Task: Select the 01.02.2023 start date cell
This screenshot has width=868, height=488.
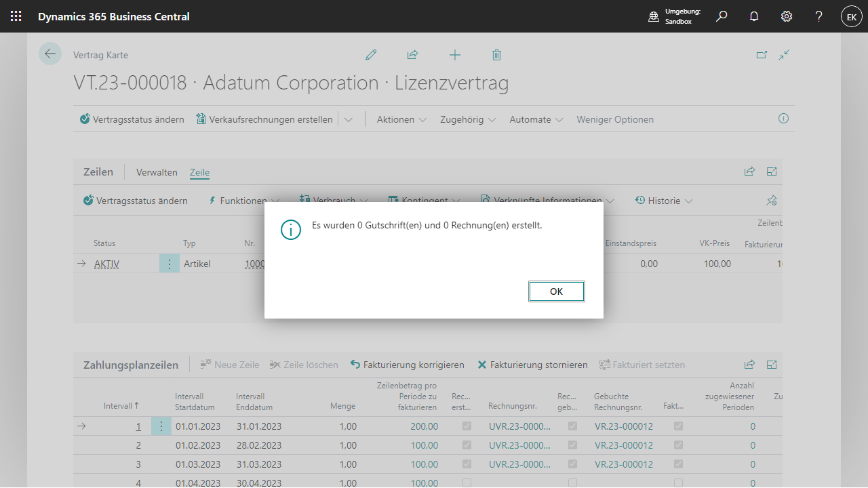Action: click(198, 445)
